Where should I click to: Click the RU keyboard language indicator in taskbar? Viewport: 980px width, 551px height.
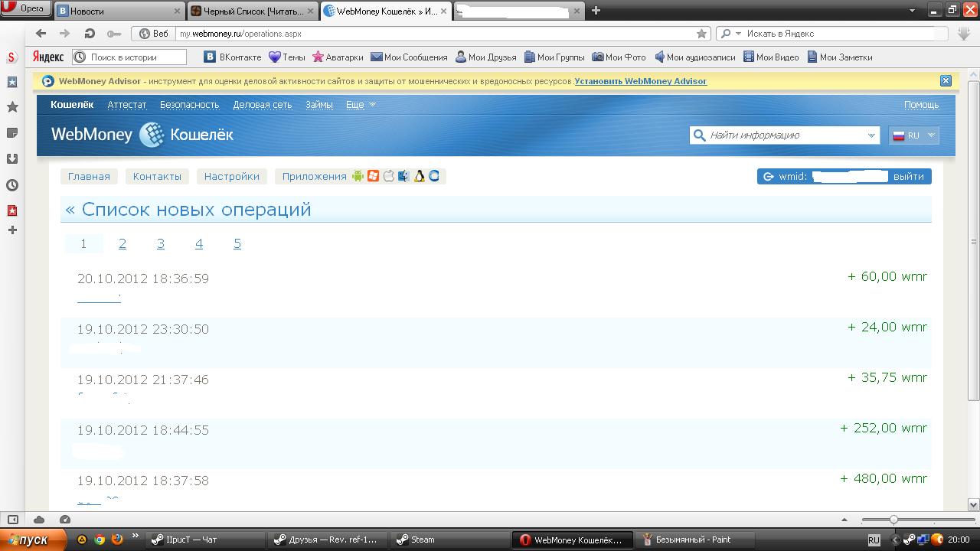pyautogui.click(x=874, y=540)
